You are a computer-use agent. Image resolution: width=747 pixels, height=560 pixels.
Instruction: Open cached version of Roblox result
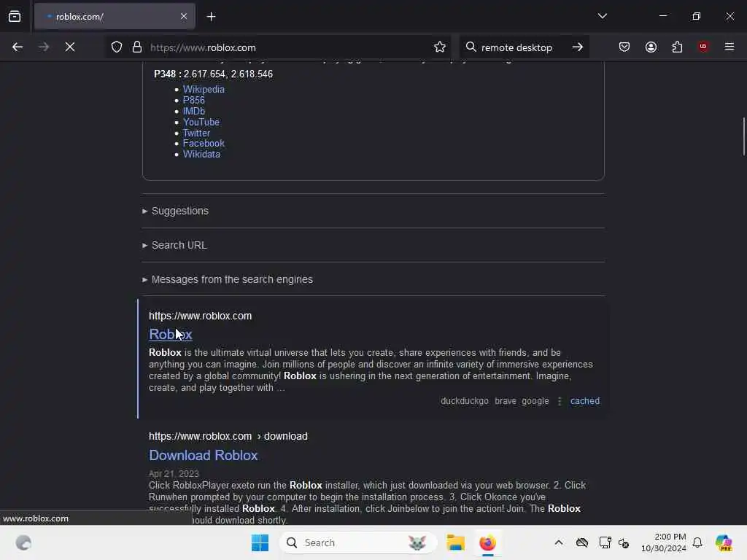click(585, 401)
